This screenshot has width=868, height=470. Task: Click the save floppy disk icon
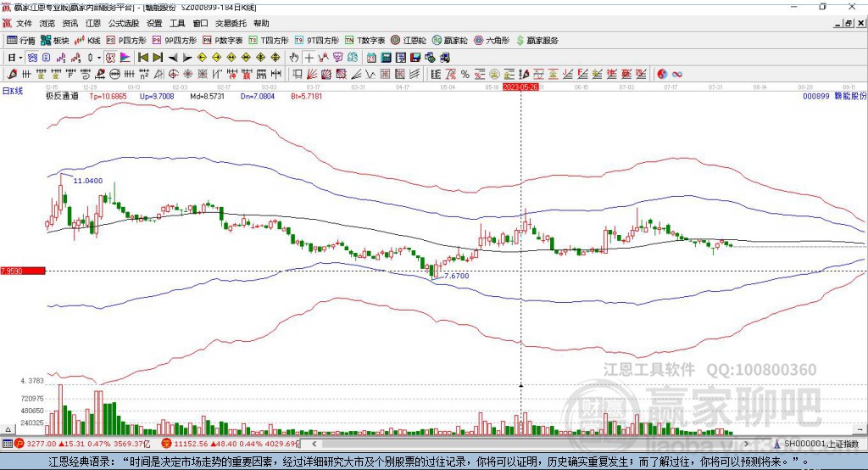415,58
